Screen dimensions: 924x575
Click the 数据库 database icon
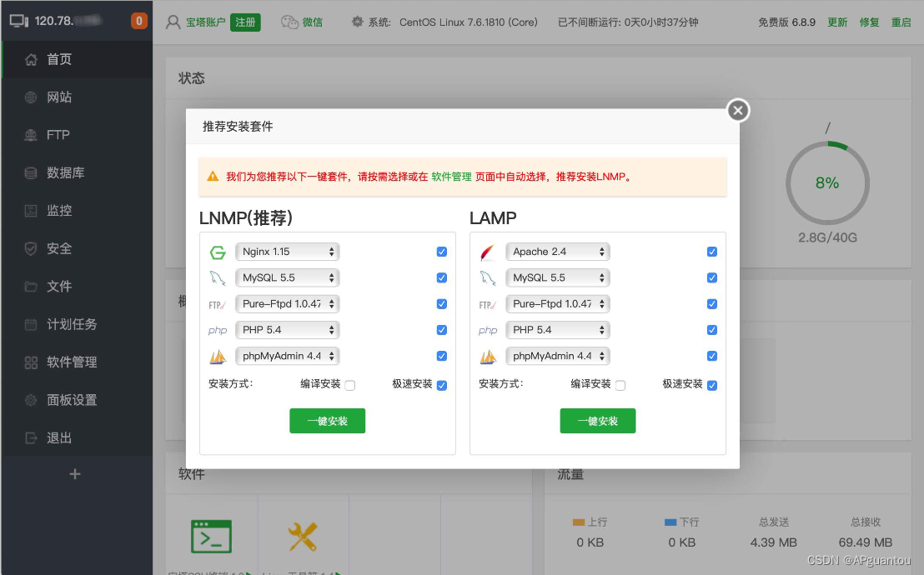[31, 172]
